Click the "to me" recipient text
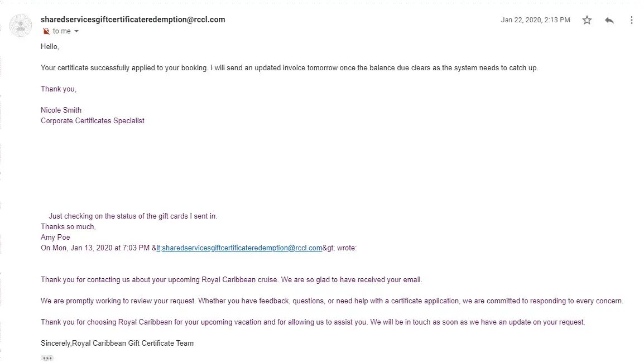644x363 pixels. (61, 31)
